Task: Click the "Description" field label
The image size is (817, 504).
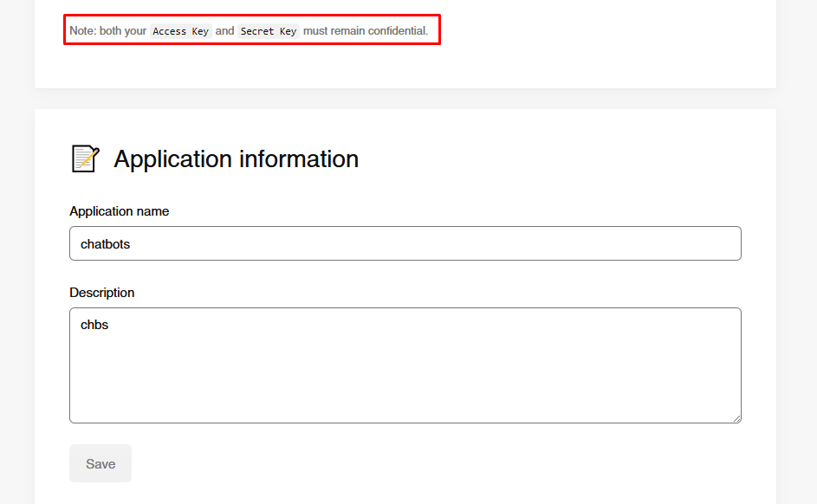Action: 102,293
